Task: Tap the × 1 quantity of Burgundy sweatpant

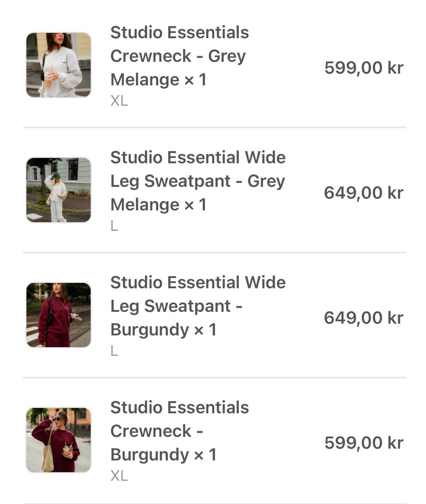Action: (x=205, y=330)
